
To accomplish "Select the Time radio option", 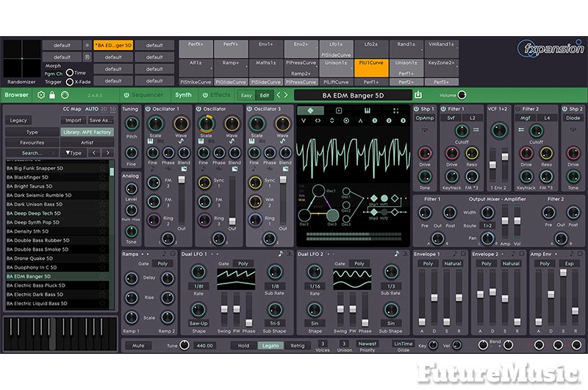I will pyautogui.click(x=70, y=72).
